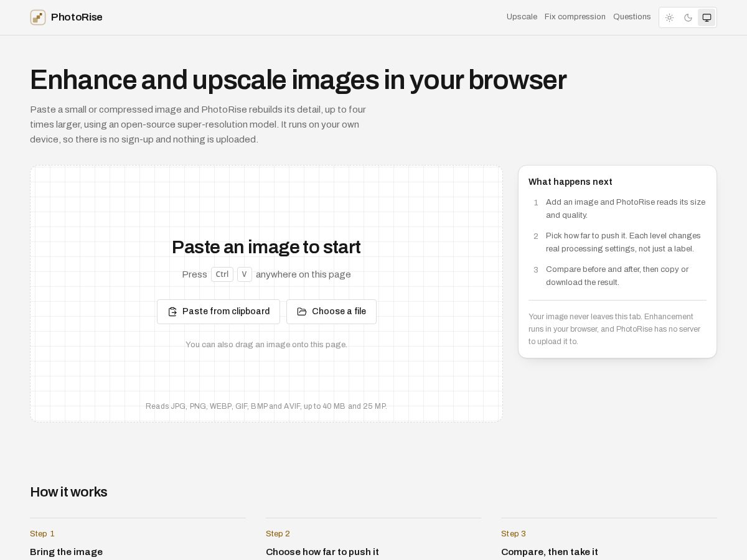
Task: Click the main 'Enhance and upscale images' headline
Action: tap(298, 80)
